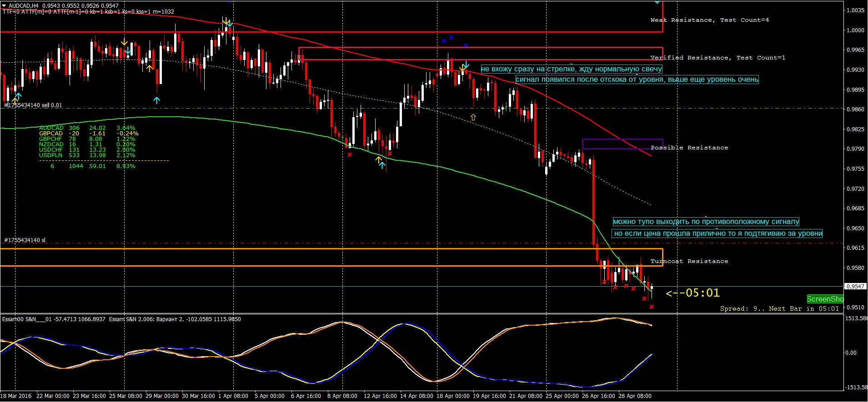Click the 0.9790 level on the price scale
868x402 pixels.
(x=855, y=149)
